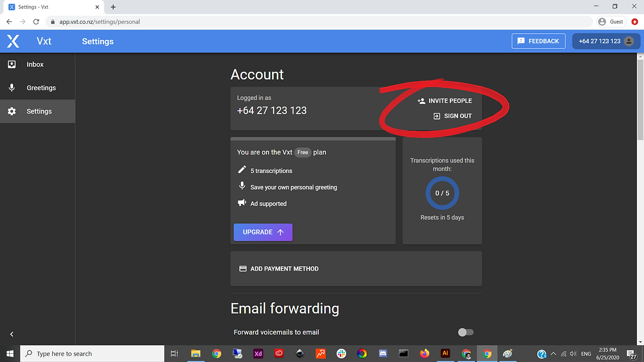This screenshot has width=644, height=362.
Task: Open Adobe Illustrator from the taskbar
Action: point(445,353)
